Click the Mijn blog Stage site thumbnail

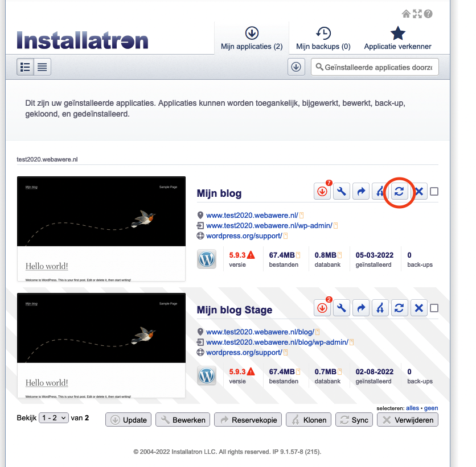101,345
